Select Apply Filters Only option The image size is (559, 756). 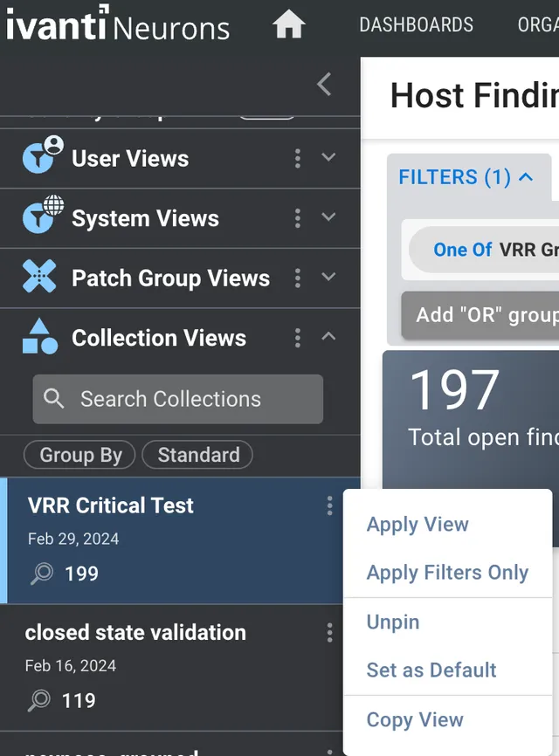(x=447, y=573)
